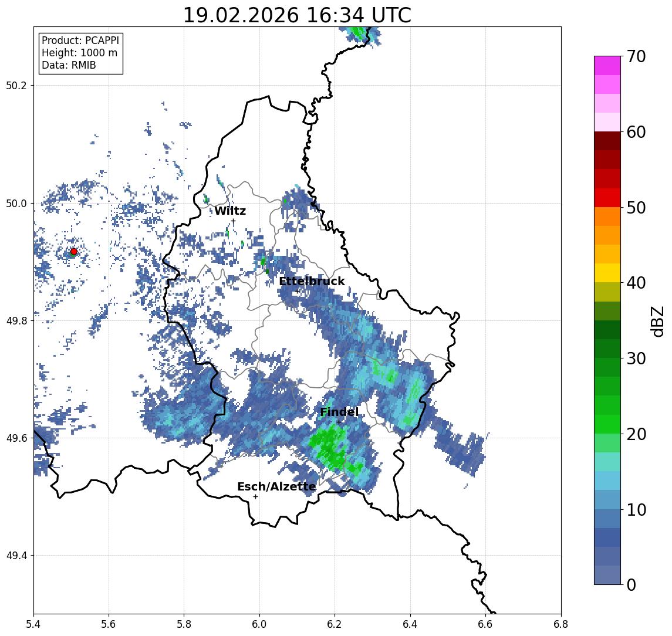Screen dimensions: 672x636
Task: Click the longitude tick label 6.6
Action: point(486,624)
